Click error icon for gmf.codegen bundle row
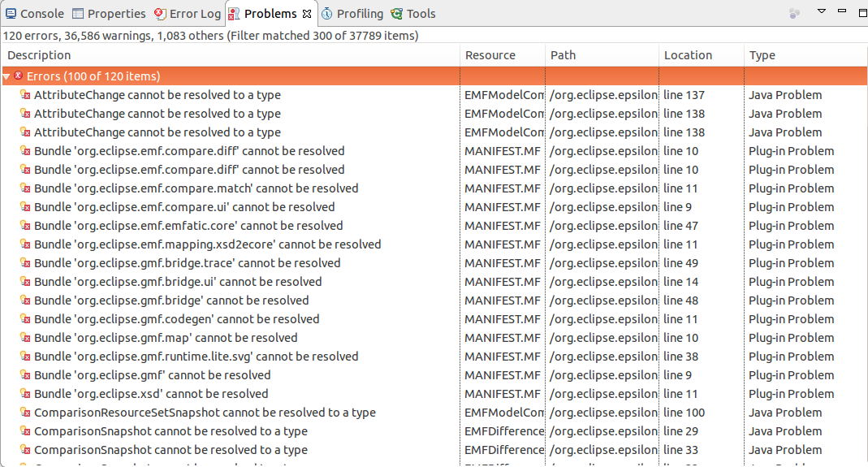The image size is (868, 467). click(25, 319)
